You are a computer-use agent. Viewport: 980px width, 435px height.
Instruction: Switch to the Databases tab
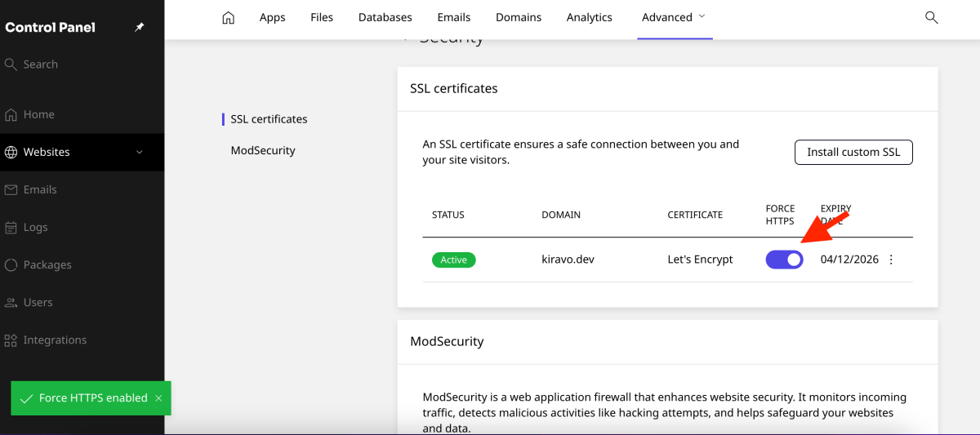(x=385, y=18)
